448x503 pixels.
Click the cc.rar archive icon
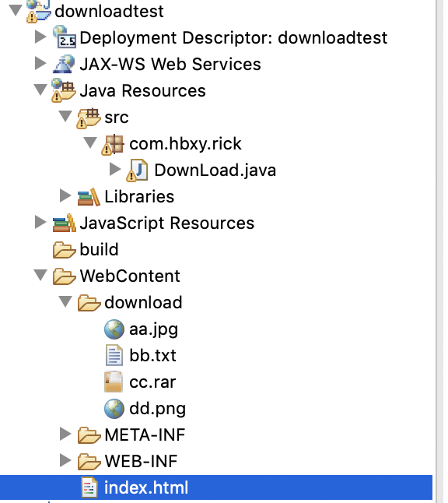pos(114,382)
